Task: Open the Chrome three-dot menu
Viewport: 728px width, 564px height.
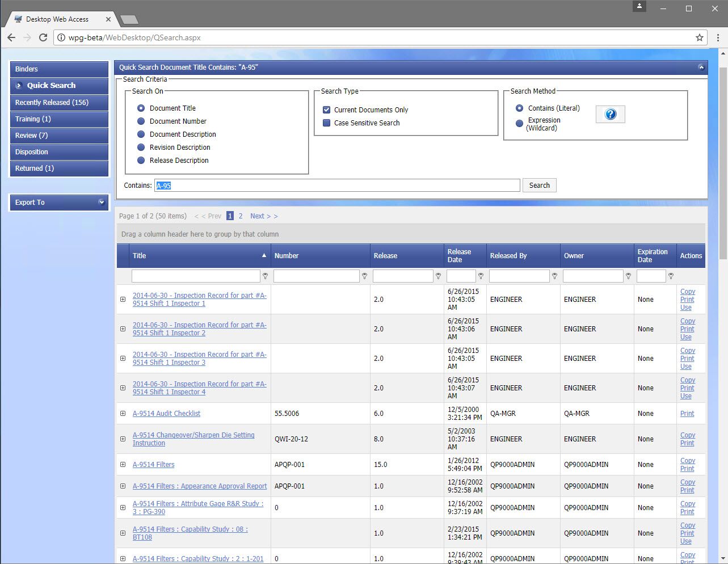Action: pos(718,37)
